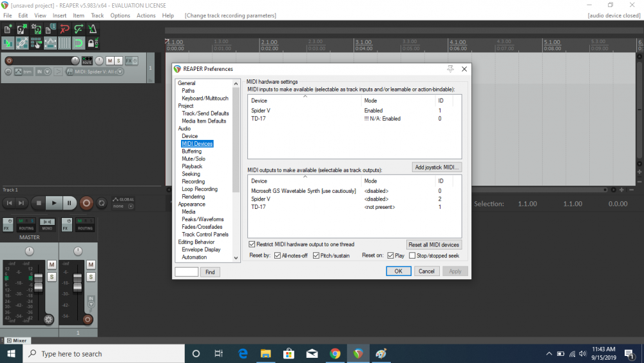This screenshot has height=363, width=644.
Task: Click the Master settings gear icon in the mixer
Action: point(48,319)
